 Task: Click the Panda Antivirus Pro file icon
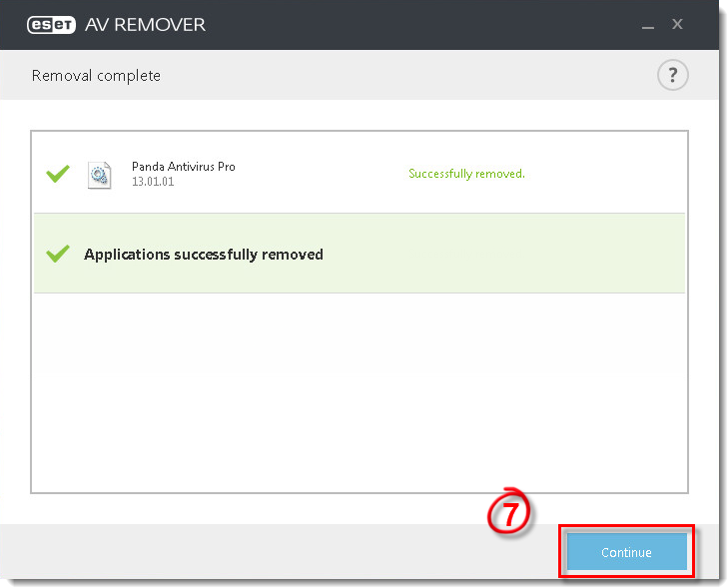coord(99,175)
